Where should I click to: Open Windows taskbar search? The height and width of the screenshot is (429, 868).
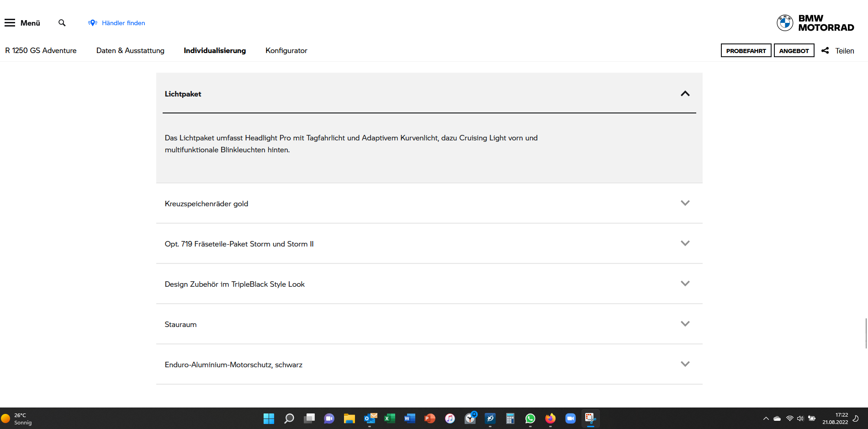289,418
